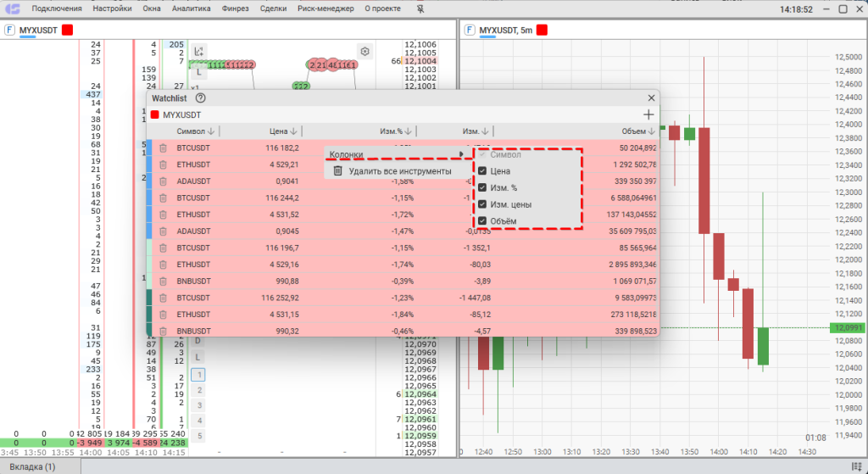Choose Удалить все инструменты
The image size is (868, 474).
click(399, 171)
